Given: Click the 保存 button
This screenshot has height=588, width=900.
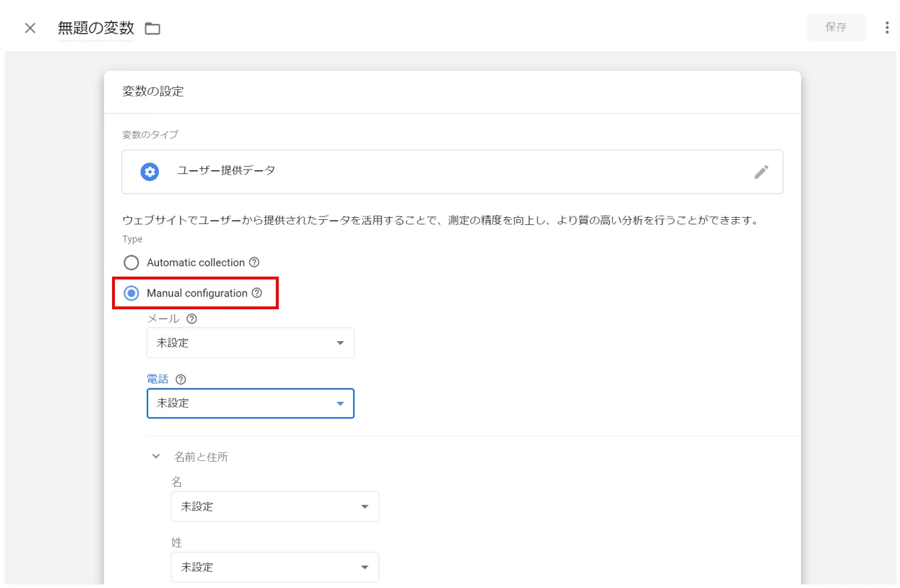Looking at the screenshot, I should coord(836,27).
